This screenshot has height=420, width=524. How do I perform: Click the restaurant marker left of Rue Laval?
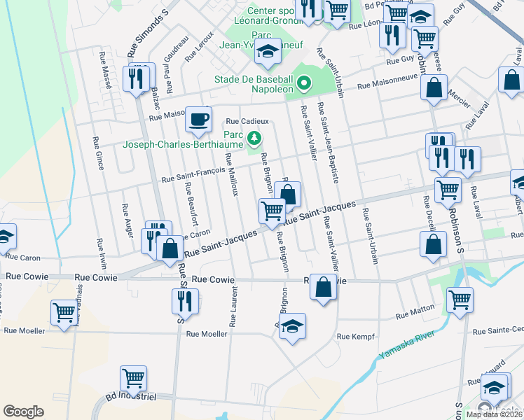click(467, 160)
